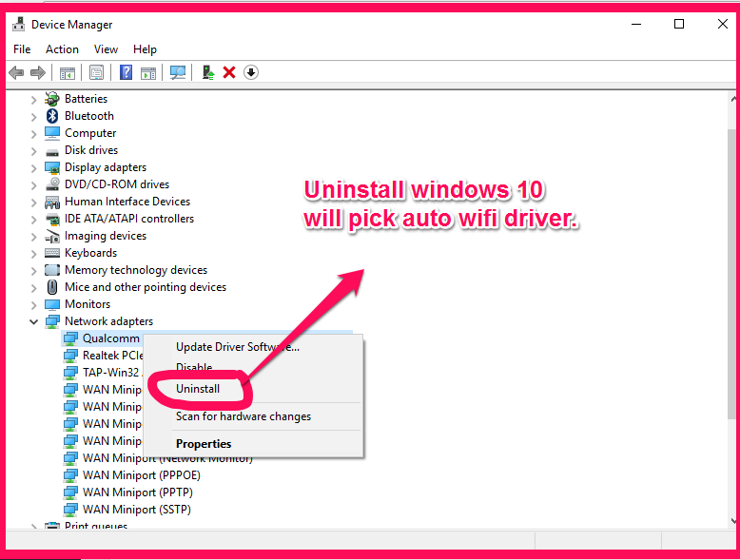This screenshot has height=560, width=740.
Task: Open the Properties sheet toolbar icon
Action: (96, 72)
